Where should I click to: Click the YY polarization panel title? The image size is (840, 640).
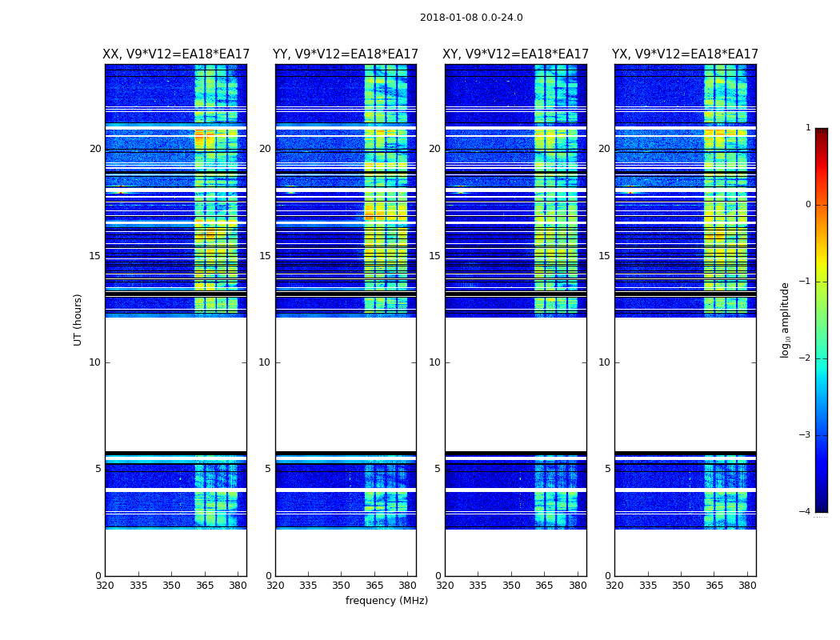coord(346,54)
